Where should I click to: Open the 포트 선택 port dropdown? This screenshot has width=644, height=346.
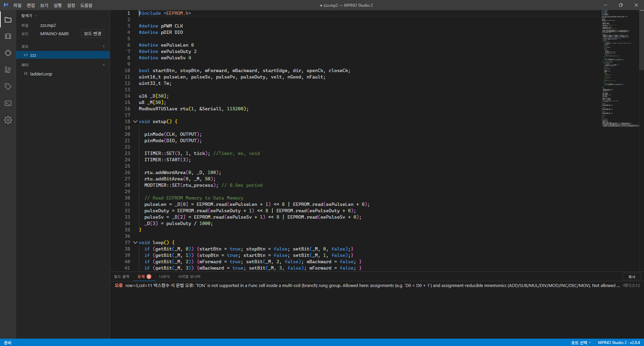coord(581,343)
